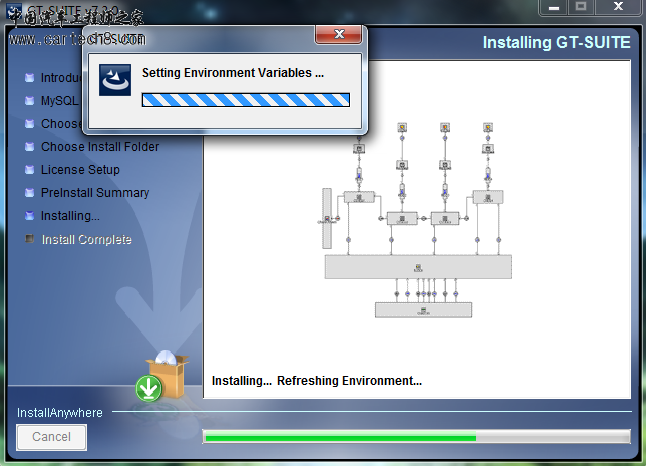Image resolution: width=646 pixels, height=466 pixels.
Task: Select the License Setup step
Action: point(80,170)
